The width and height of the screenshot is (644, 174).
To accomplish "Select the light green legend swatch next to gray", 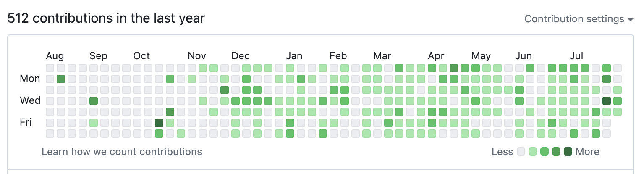I will (x=533, y=152).
